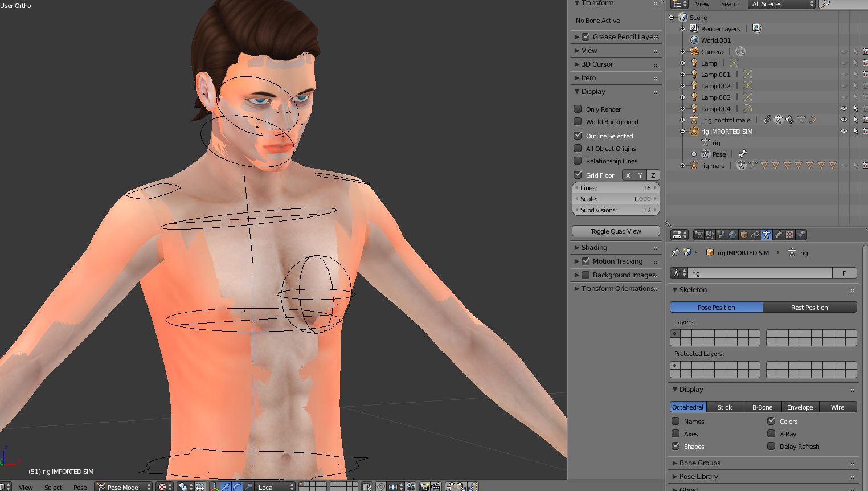Enable the X-Ray checkbox
The height and width of the screenshot is (491, 868).
[771, 433]
